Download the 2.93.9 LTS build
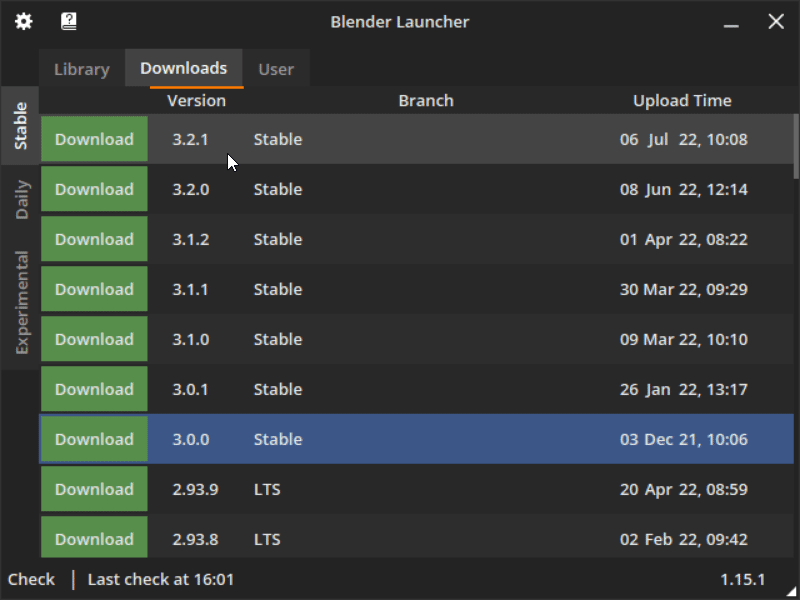The height and width of the screenshot is (600, 800). (x=94, y=489)
